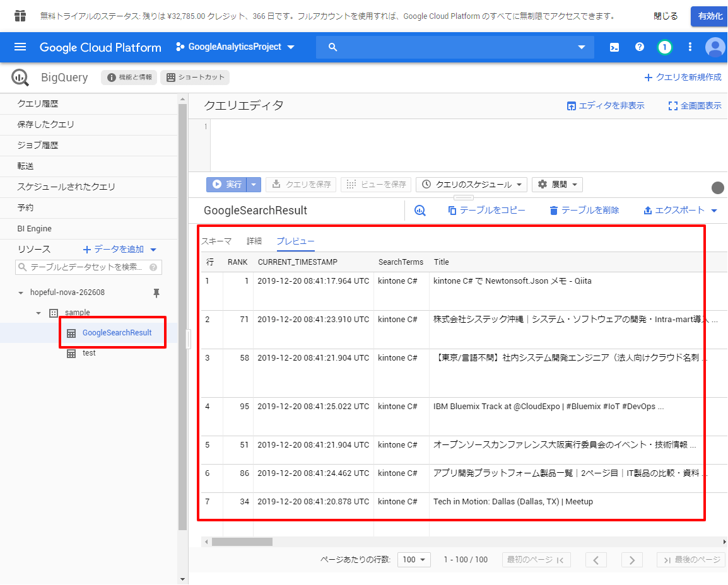Click the gray status circle beside the toolbar
Viewport: 728px width, 585px height.
coord(718,187)
